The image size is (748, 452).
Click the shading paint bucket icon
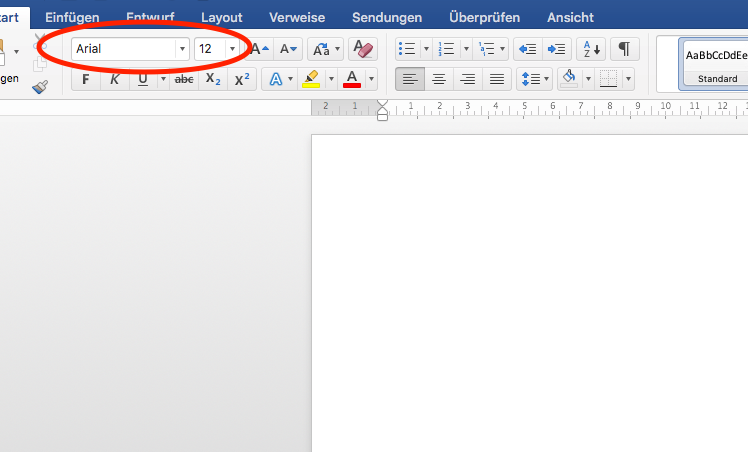click(x=569, y=79)
